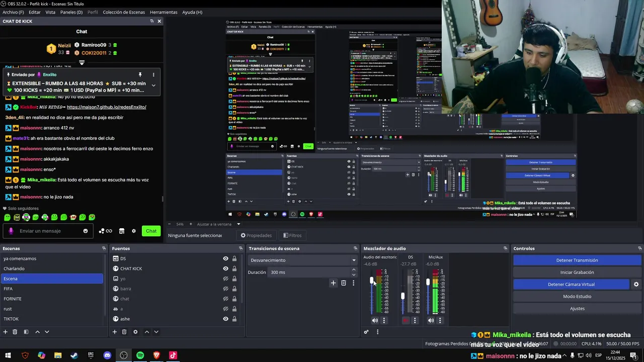The height and width of the screenshot is (362, 644).
Task: Enable Modo Estudio
Action: [x=577, y=297]
